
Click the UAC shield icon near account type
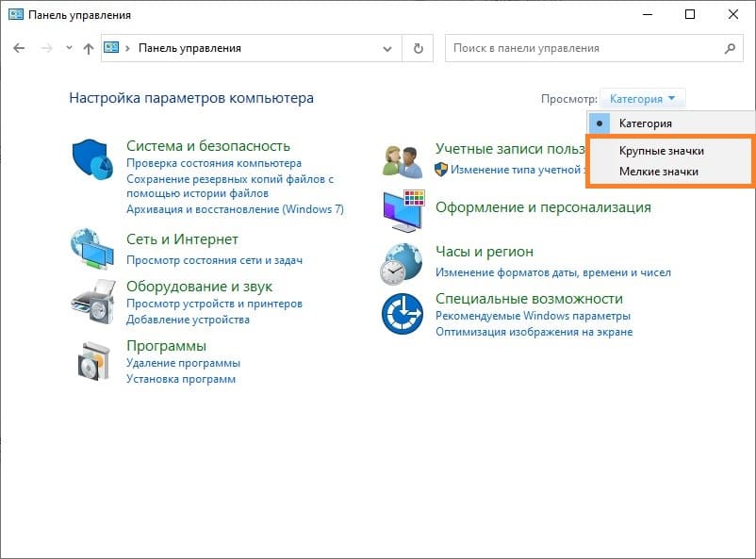point(440,170)
